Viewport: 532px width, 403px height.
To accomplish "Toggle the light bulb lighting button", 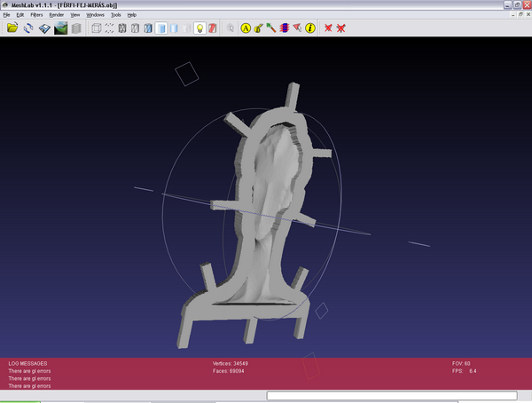I will tap(199, 28).
